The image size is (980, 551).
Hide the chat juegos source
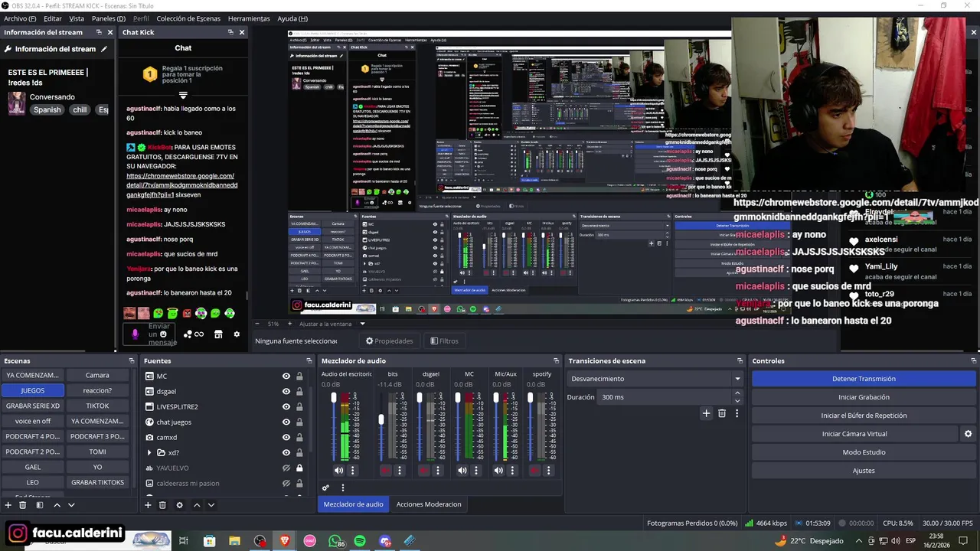(x=286, y=422)
